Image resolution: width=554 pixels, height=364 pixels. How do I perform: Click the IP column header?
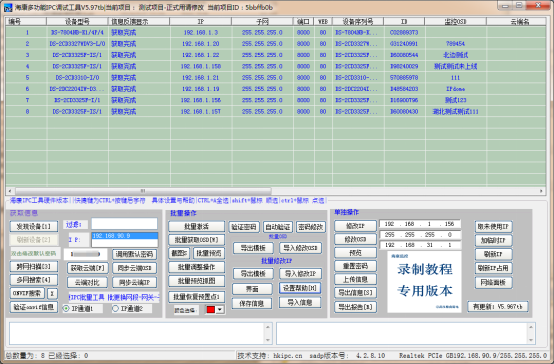201,22
